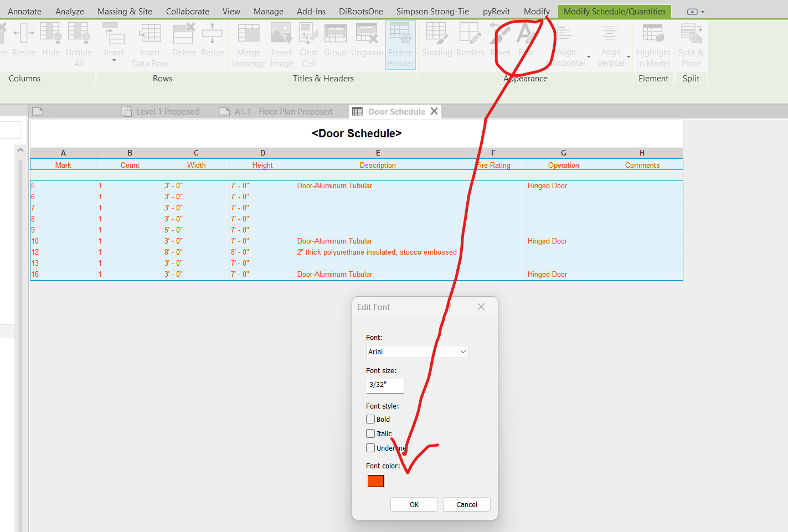This screenshot has height=532, width=788.
Task: Enable the Bold font style checkbox
Action: tap(370, 419)
